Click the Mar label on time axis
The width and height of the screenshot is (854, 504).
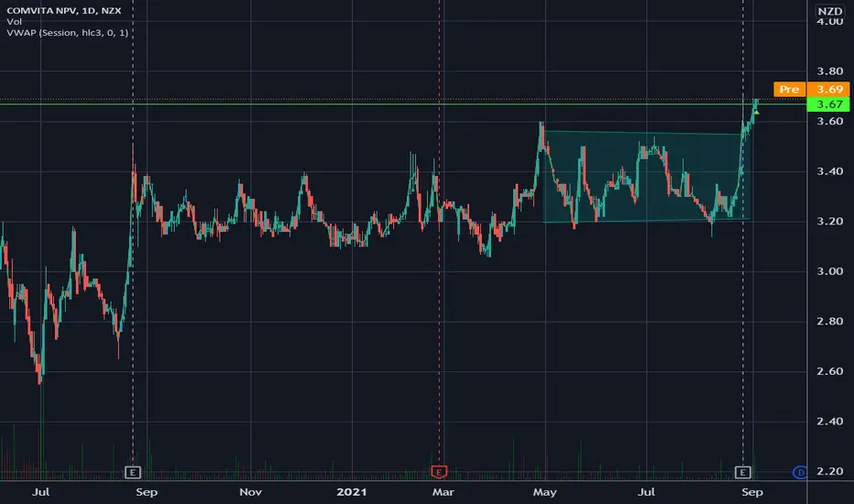[x=443, y=492]
